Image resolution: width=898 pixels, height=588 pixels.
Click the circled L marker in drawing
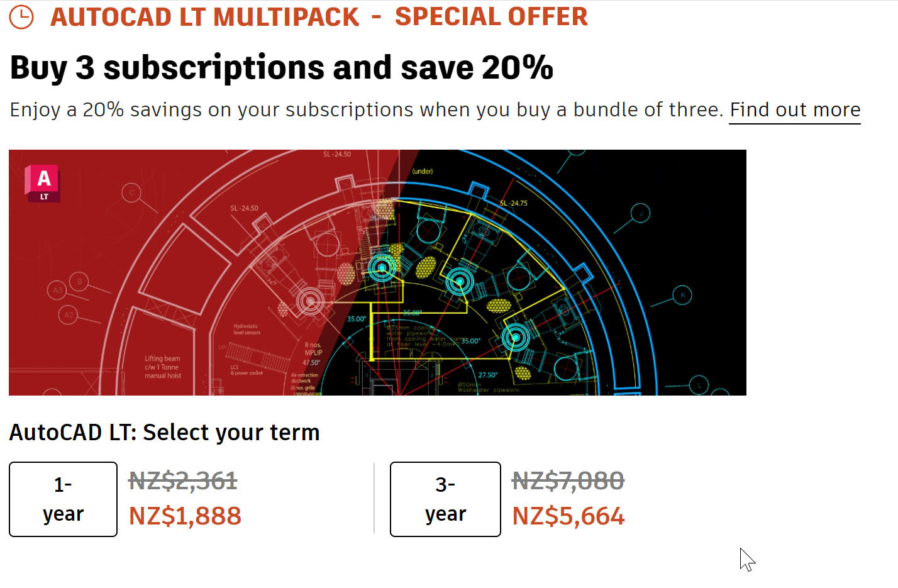(699, 385)
